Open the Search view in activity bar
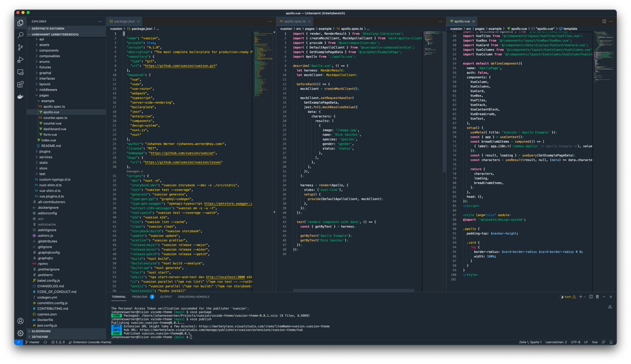The image size is (631, 364). pyautogui.click(x=21, y=35)
